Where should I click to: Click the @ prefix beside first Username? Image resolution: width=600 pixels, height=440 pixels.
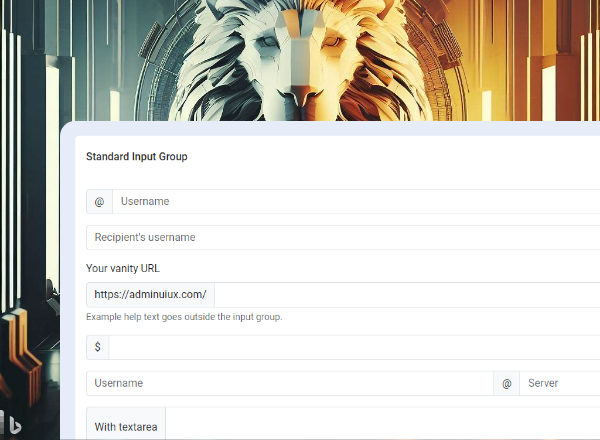(99, 202)
